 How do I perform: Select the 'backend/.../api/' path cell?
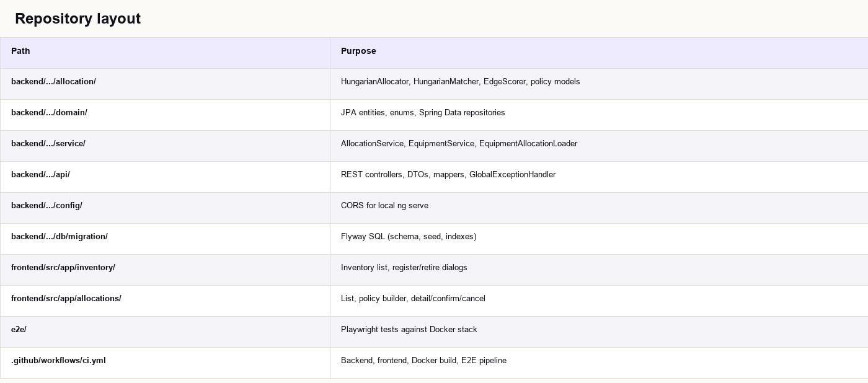tap(165, 177)
